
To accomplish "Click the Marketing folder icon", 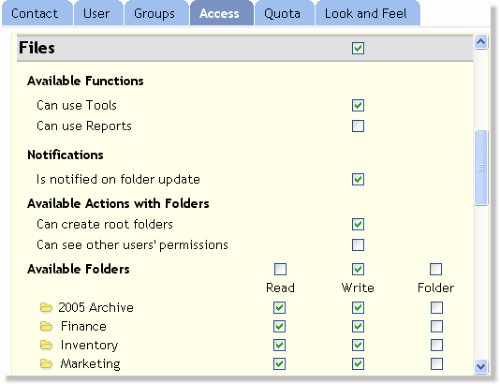I will 46,364.
